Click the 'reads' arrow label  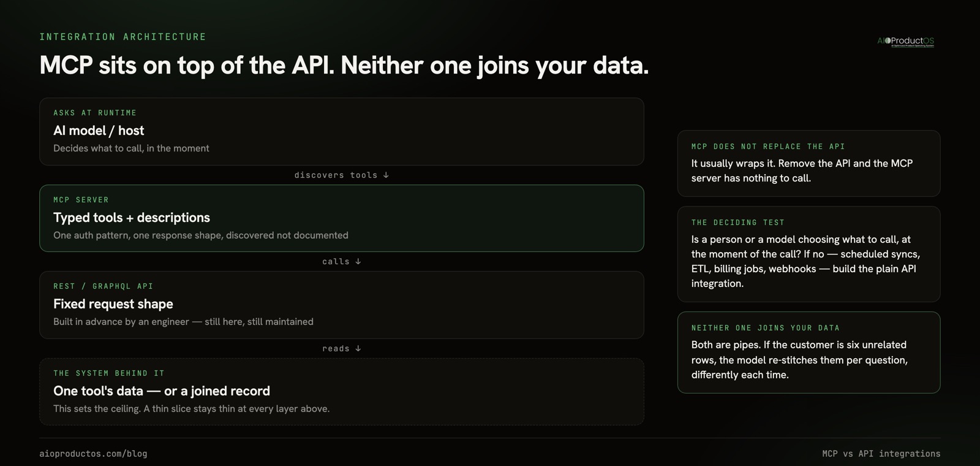pyautogui.click(x=342, y=349)
